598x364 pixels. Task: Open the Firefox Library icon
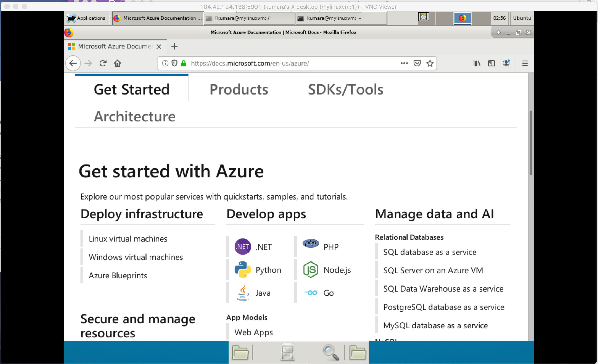(477, 63)
